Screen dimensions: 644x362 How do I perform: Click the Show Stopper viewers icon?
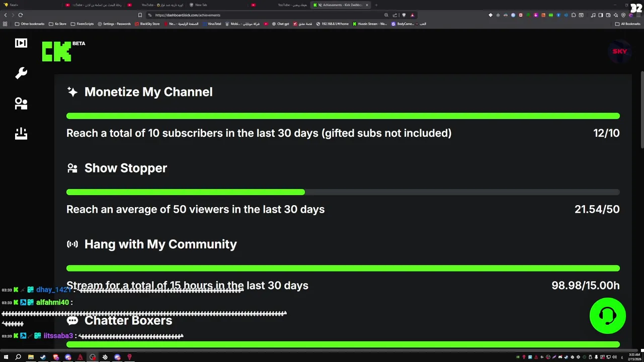(72, 168)
